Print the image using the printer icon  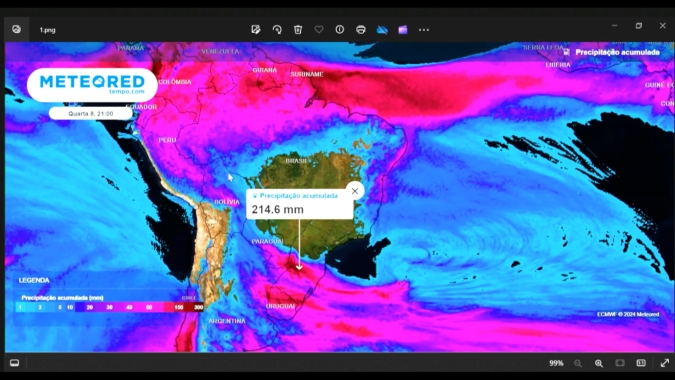coord(361,29)
